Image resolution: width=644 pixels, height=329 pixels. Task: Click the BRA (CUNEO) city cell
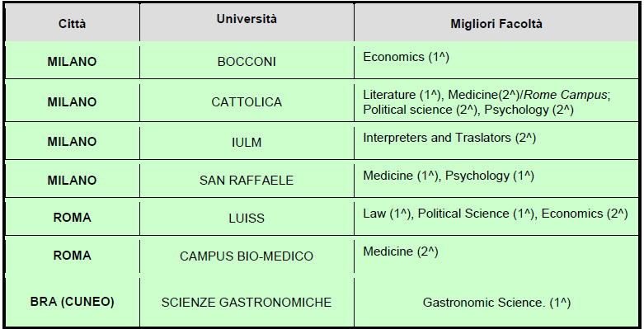(73, 302)
